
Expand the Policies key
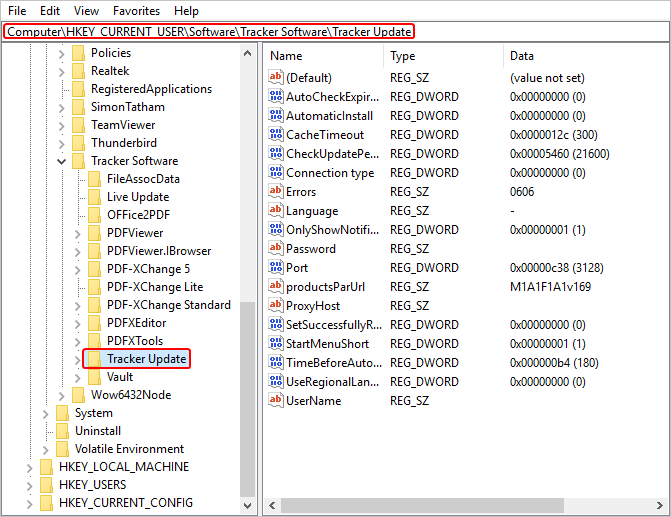tap(62, 54)
